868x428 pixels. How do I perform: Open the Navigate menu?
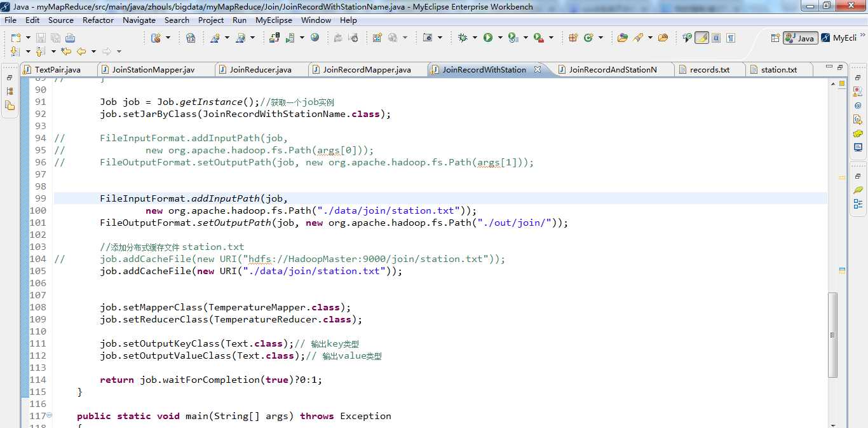(139, 20)
